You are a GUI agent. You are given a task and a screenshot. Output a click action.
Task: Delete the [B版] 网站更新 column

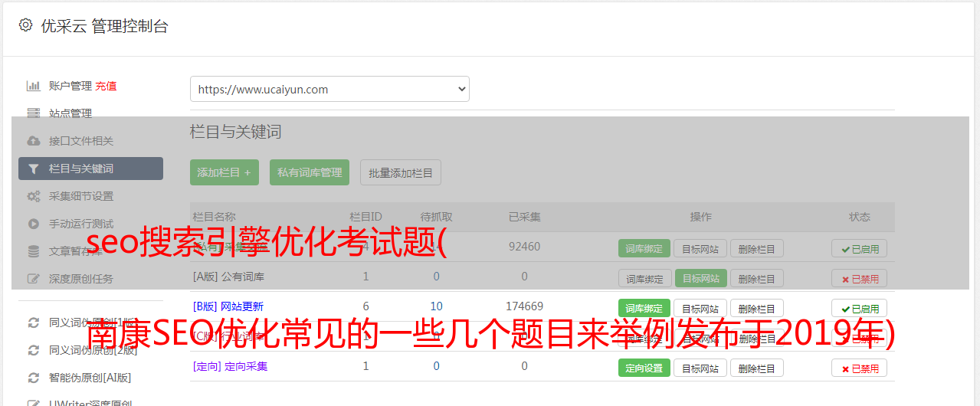[x=757, y=308]
